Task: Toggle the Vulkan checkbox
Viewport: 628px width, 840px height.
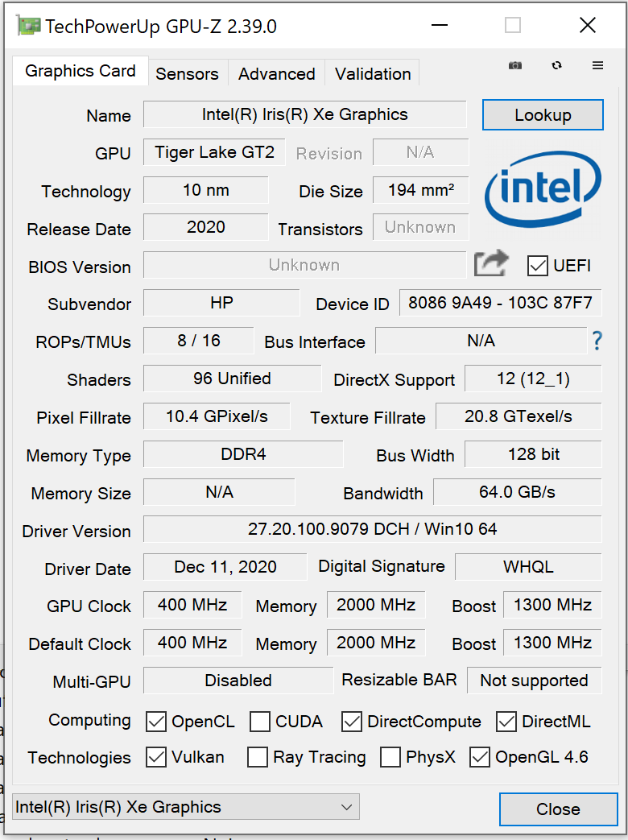Action: [155, 758]
